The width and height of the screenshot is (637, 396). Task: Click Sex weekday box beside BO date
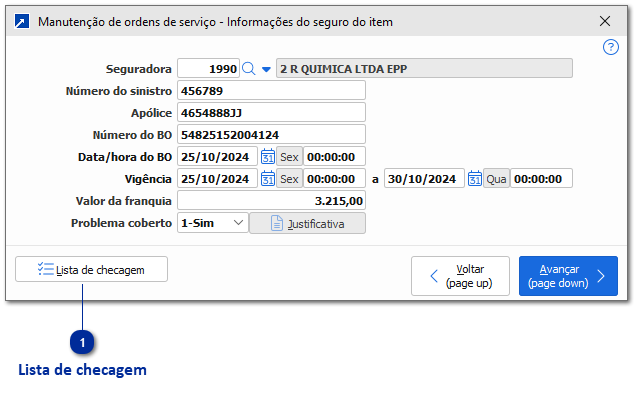(x=289, y=157)
